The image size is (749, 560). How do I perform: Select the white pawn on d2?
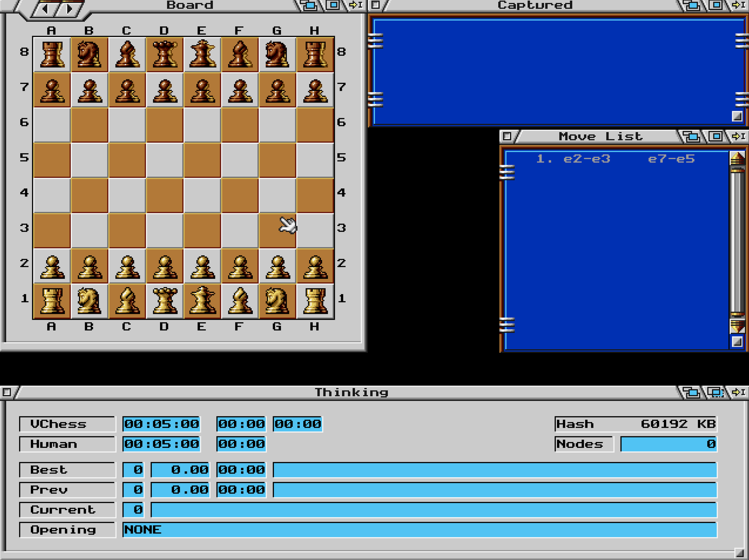pyautogui.click(x=164, y=266)
